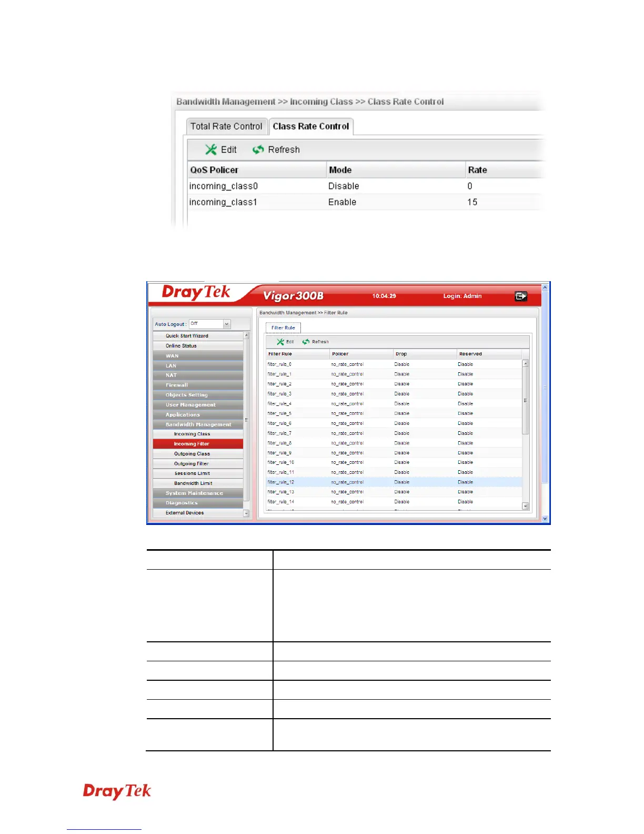Image resolution: width=644 pixels, height=834 pixels.
Task: Click Refresh in the Filter Rule toolbar
Action: (x=316, y=342)
